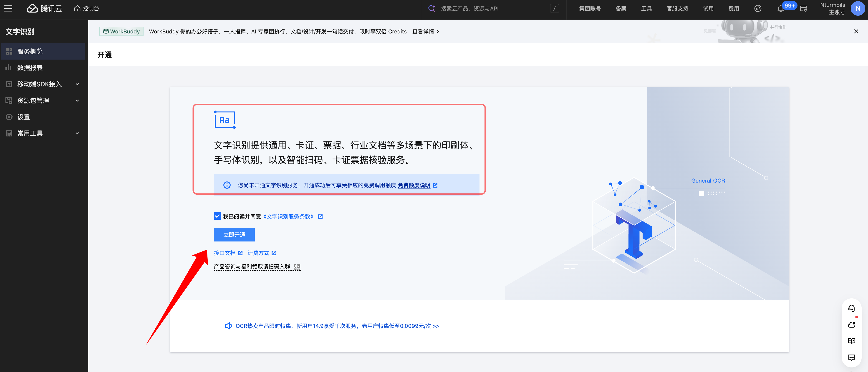Image resolution: width=868 pixels, height=372 pixels.
Task: Open the OCR热卖产品限时特惠 promo link
Action: pos(337,326)
